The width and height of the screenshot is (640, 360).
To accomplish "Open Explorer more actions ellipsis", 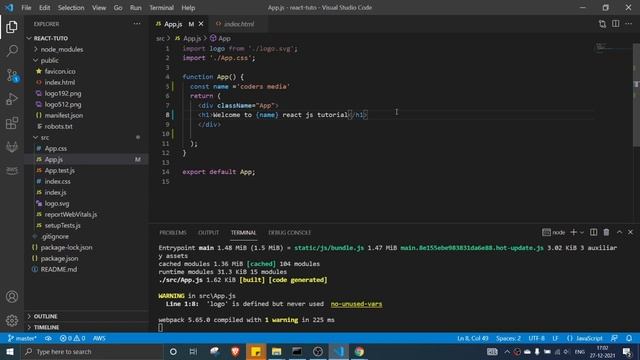I will pos(137,24).
